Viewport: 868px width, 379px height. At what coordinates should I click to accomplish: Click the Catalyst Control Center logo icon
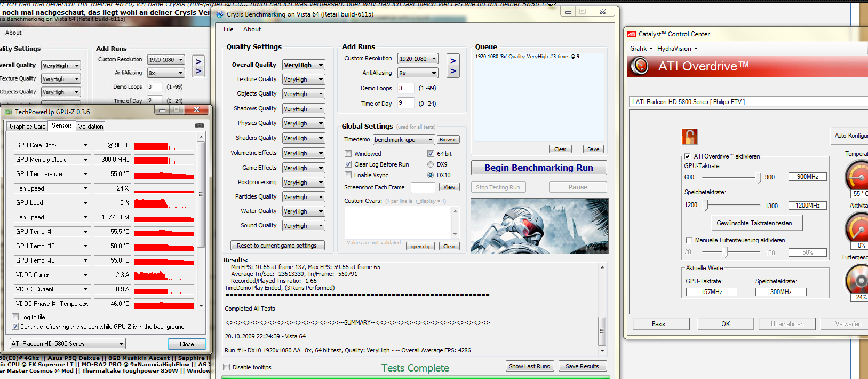pos(632,34)
